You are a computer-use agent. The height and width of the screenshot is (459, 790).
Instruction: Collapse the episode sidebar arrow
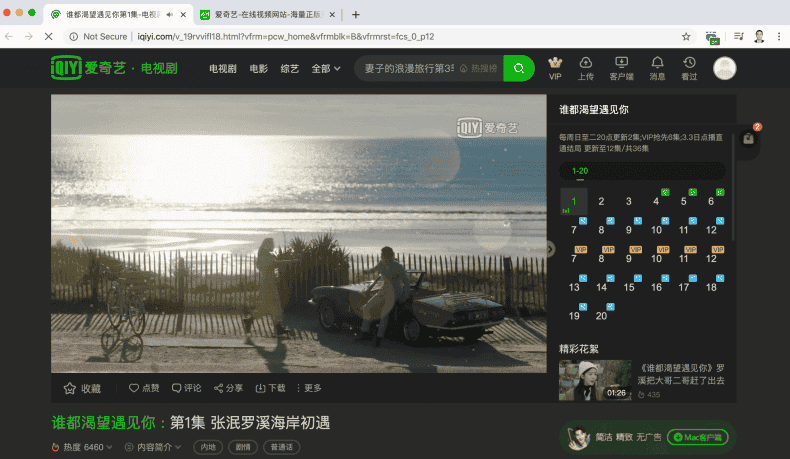pyautogui.click(x=550, y=248)
